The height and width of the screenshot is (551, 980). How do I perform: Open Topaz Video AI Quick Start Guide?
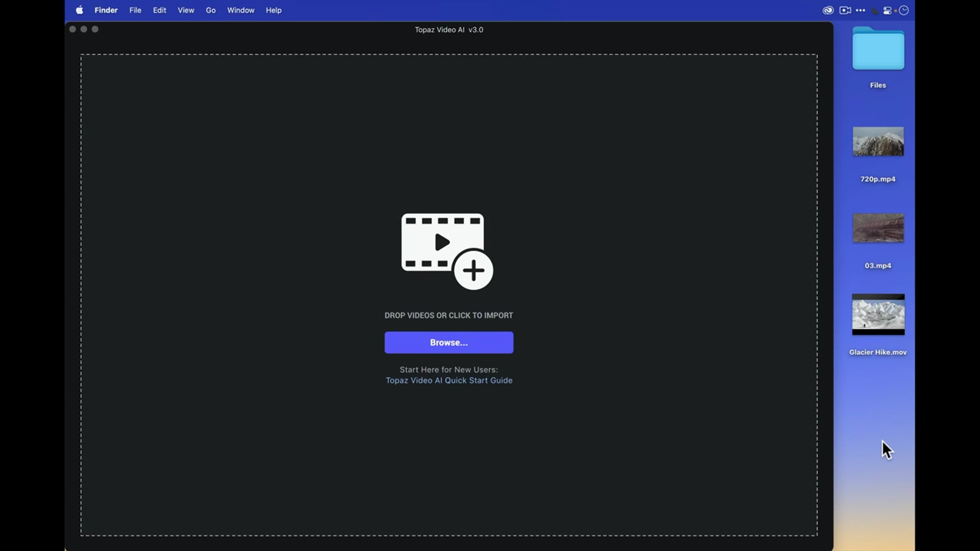click(x=449, y=381)
